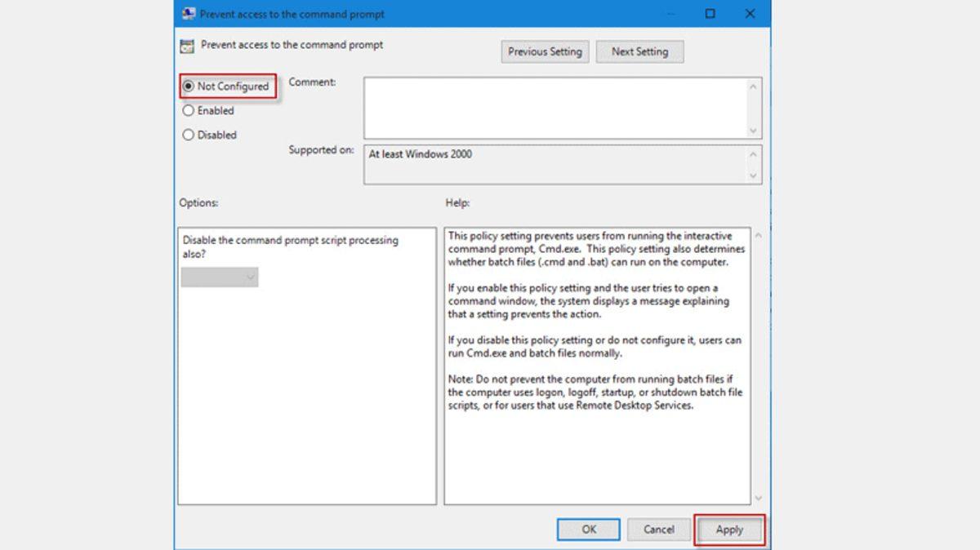Click the Comment box scroll down arrow
The height and width of the screenshot is (550, 980).
click(753, 131)
